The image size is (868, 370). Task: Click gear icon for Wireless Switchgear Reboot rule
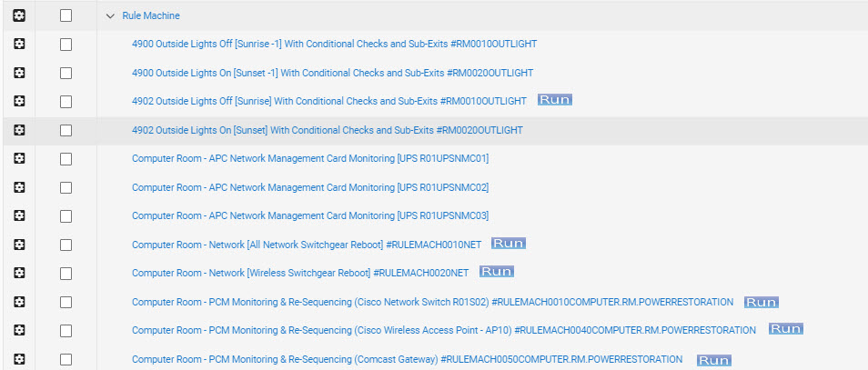click(x=19, y=274)
